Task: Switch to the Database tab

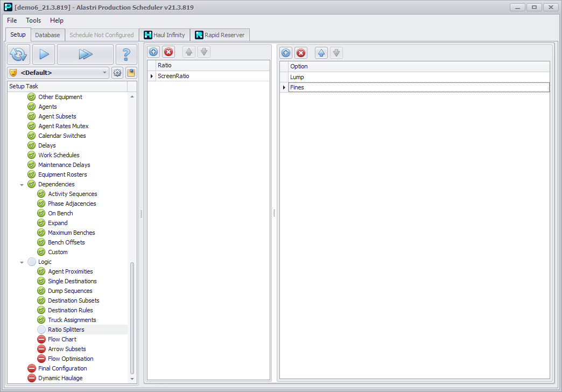Action: (x=47, y=35)
